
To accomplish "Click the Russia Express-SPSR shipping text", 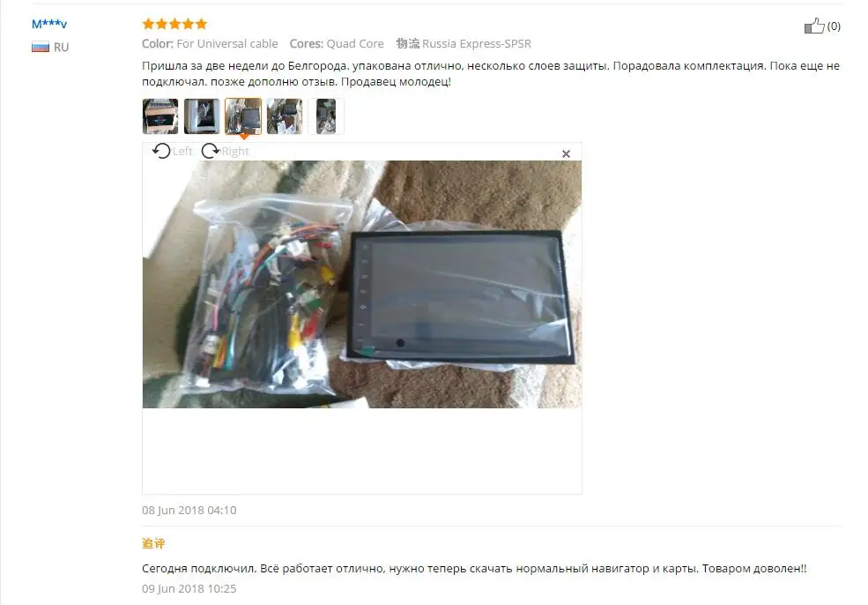I will point(476,44).
